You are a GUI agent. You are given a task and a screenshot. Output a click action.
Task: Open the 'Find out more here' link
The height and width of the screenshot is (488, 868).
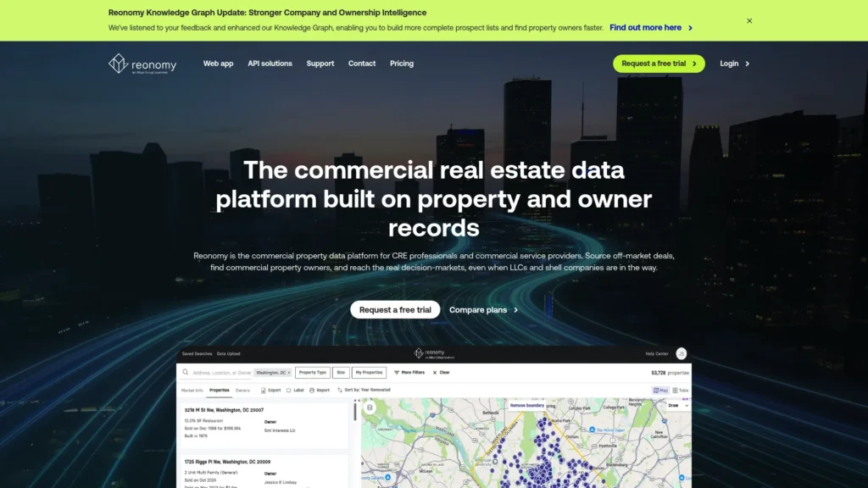point(650,28)
